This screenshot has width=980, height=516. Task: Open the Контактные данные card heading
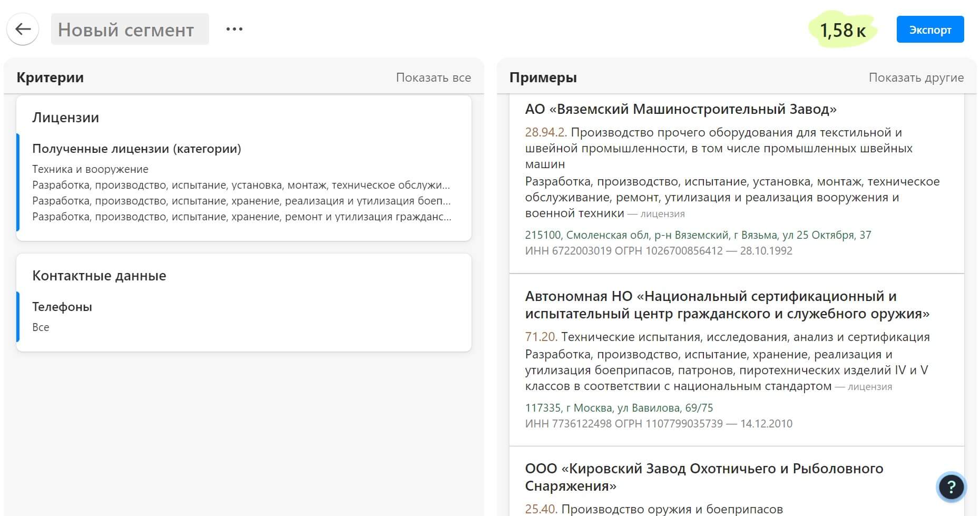(x=99, y=276)
